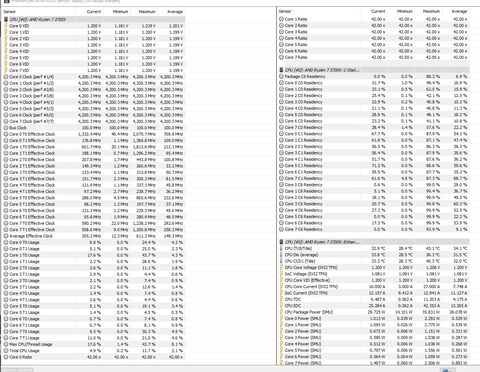Select the Core 4 Power (SMU) row
This screenshot has height=372, width=480.
(374, 344)
